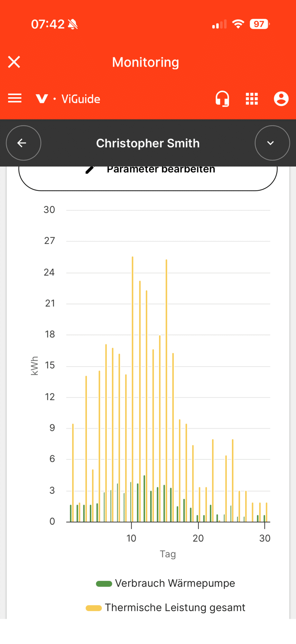The height and width of the screenshot is (644, 296).
Task: Click the green Verbrauch Wärmepumpe color swatch
Action: coord(104,584)
